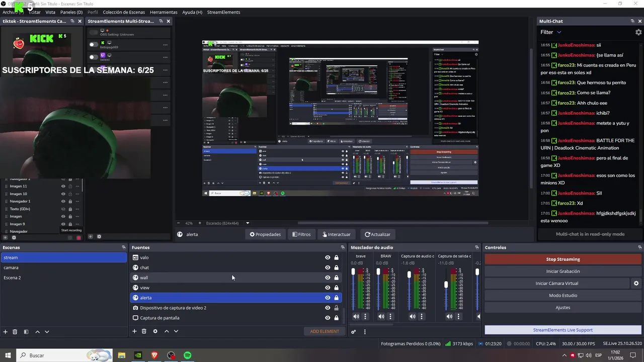Open more options for Imagen 11 layer
Image resolution: width=644 pixels, height=362 pixels.
[x=77, y=186]
